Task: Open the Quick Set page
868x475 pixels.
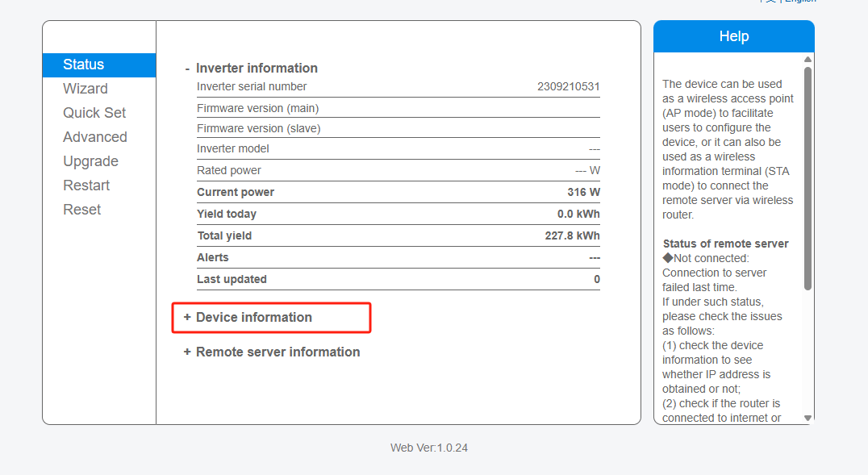Action: 94,113
